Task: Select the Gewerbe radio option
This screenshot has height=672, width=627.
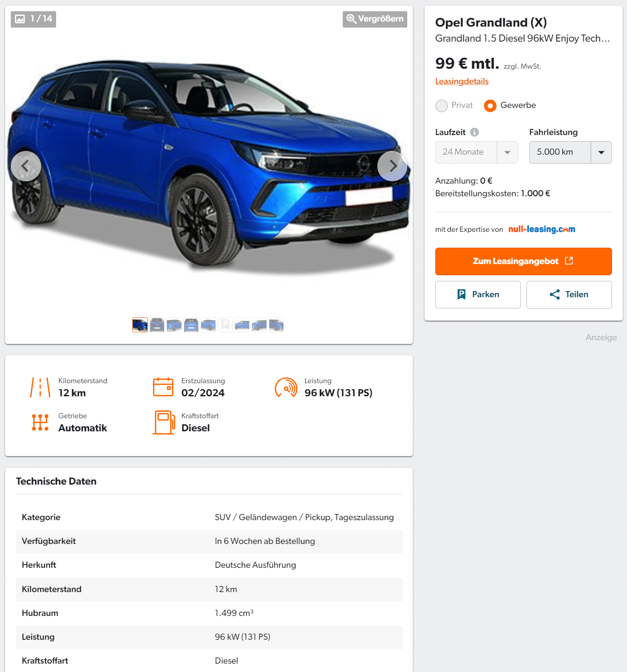Action: pos(490,106)
